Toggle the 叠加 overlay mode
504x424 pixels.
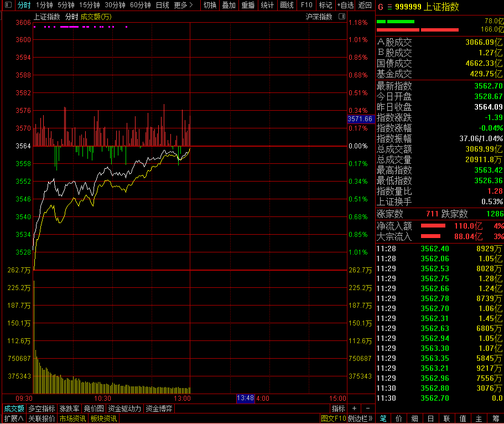click(228, 5)
